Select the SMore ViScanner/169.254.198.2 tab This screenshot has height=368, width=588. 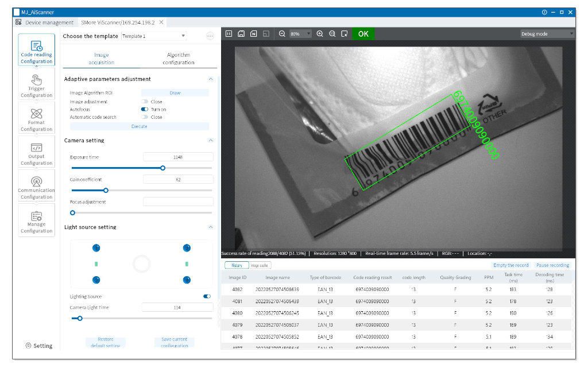pos(118,22)
